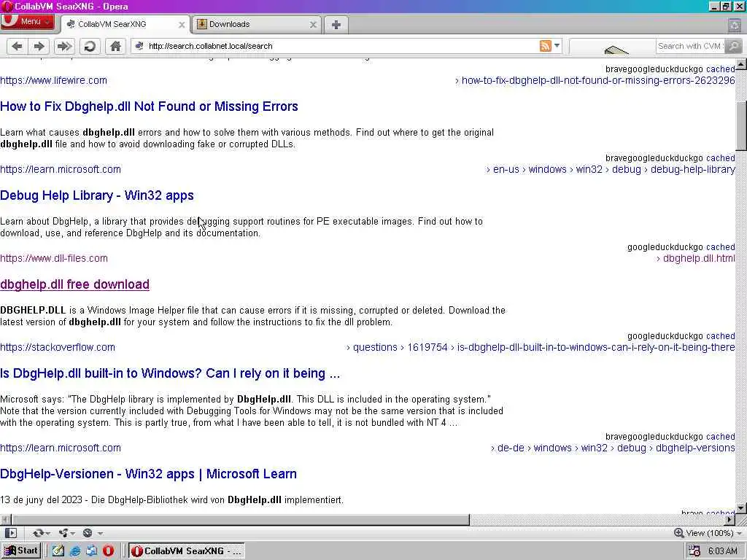Click the horizontal scrollbar left arrow
Image resolution: width=747 pixels, height=560 pixels.
pos(5,519)
